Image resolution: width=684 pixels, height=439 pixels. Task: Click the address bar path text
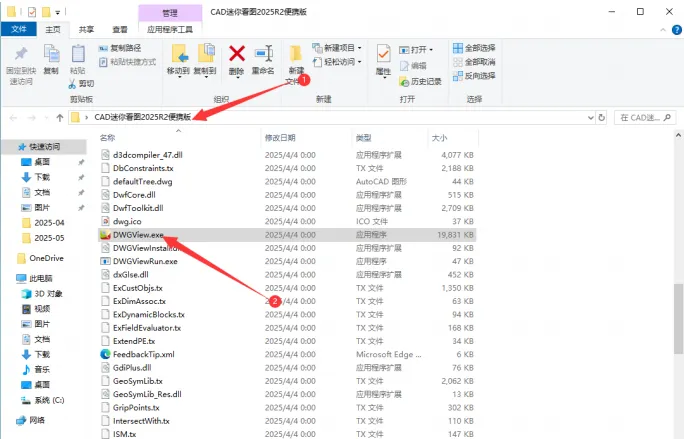coord(143,117)
